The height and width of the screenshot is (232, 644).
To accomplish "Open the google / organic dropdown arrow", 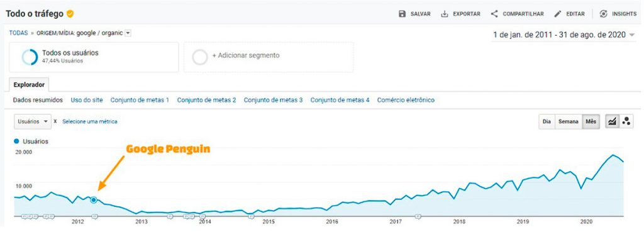I will pos(128,33).
